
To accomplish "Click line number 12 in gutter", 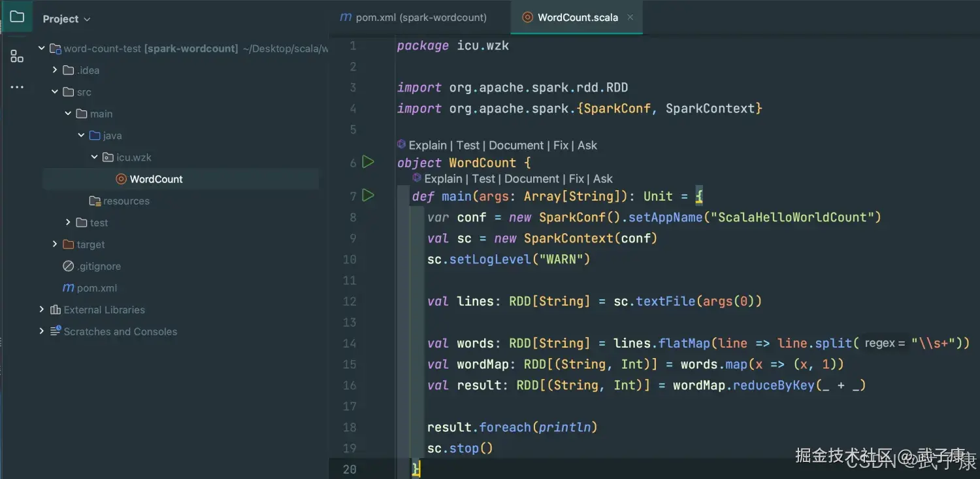I will tap(350, 301).
